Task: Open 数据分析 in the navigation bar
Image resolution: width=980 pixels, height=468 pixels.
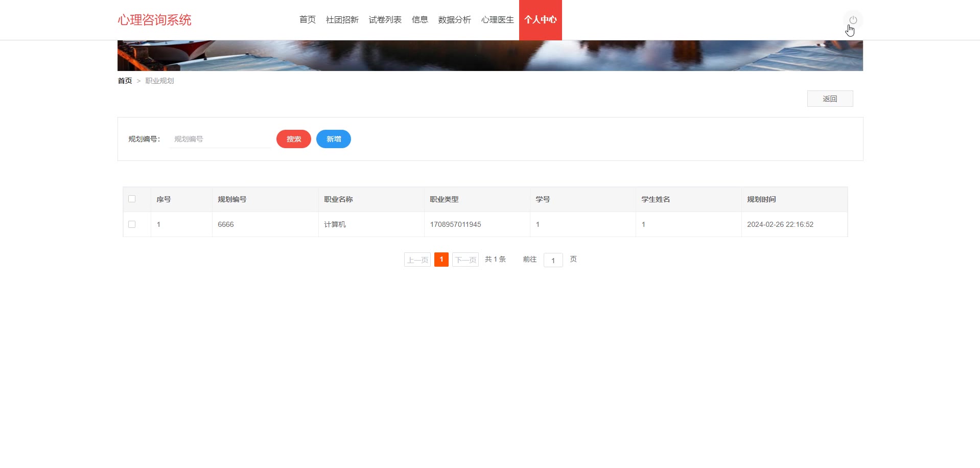Action: (x=455, y=20)
